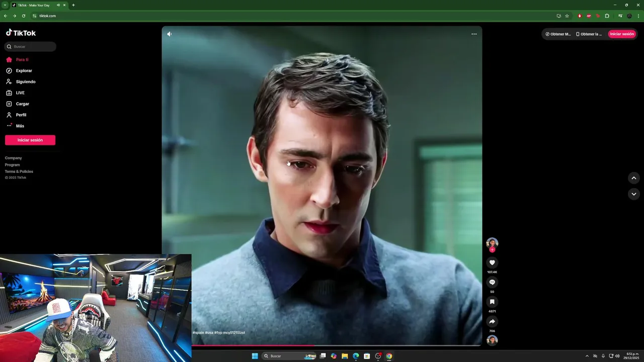Open the taskbar clock showing 6:51 p.m.
644x362 pixels.
pyautogui.click(x=632, y=356)
